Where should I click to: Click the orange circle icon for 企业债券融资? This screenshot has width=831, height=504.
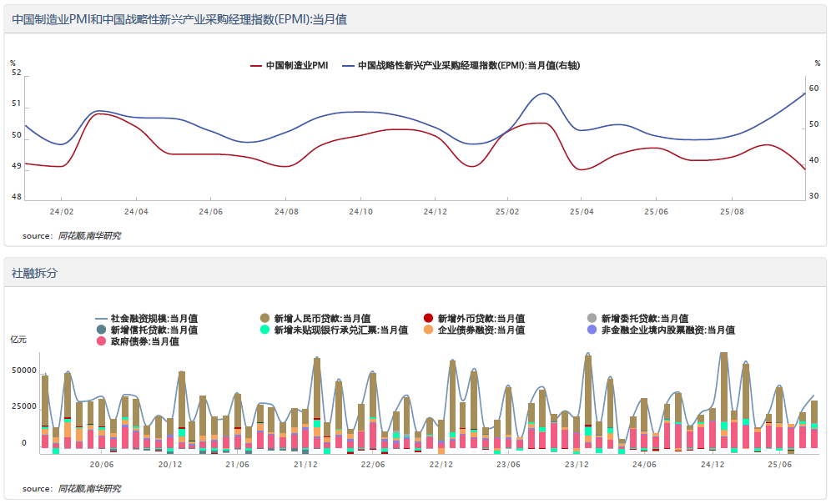tap(429, 330)
